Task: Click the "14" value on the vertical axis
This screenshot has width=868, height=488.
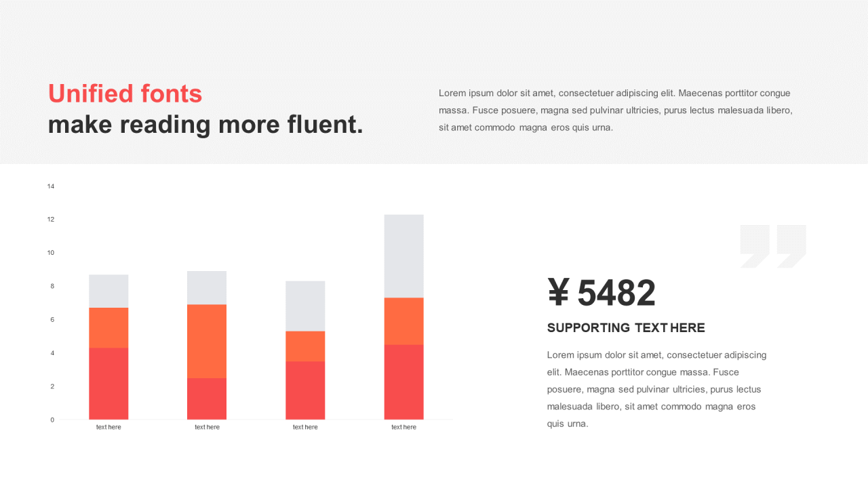Action: (51, 186)
